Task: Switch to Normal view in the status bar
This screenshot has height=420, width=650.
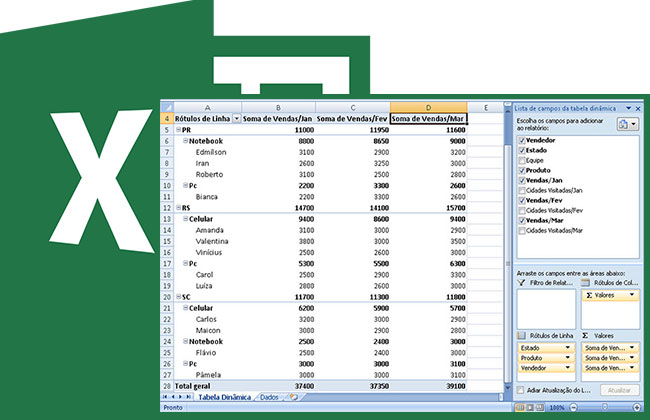Action: [519, 408]
